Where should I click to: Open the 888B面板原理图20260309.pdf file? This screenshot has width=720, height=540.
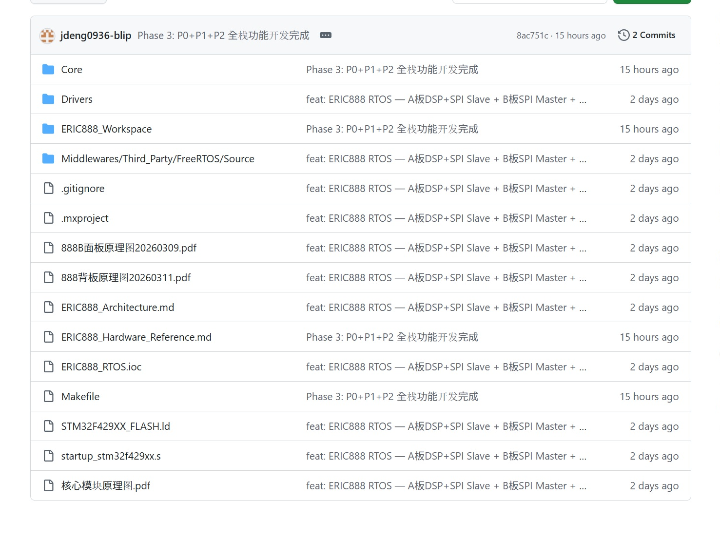click(128, 248)
